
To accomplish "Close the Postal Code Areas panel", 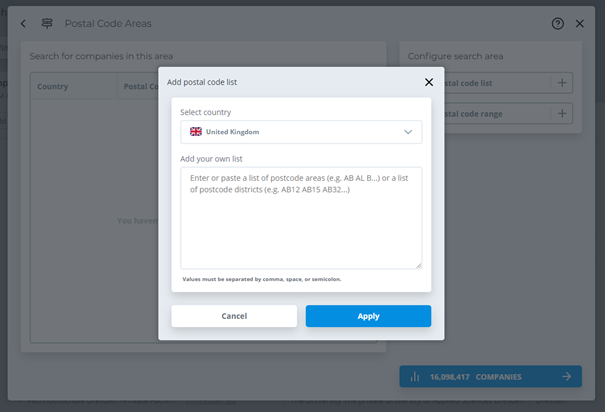I will coord(580,23).
